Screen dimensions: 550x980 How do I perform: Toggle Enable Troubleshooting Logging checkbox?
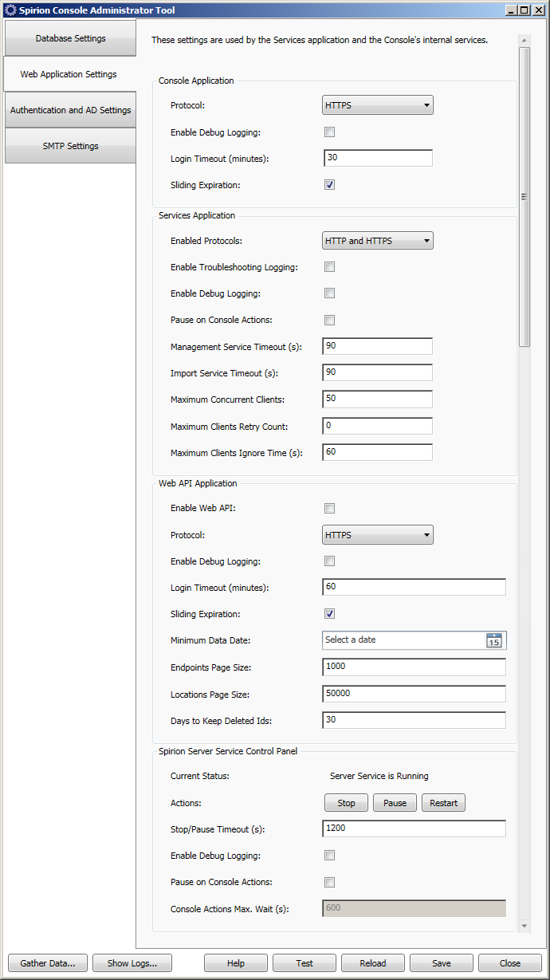pyautogui.click(x=329, y=267)
